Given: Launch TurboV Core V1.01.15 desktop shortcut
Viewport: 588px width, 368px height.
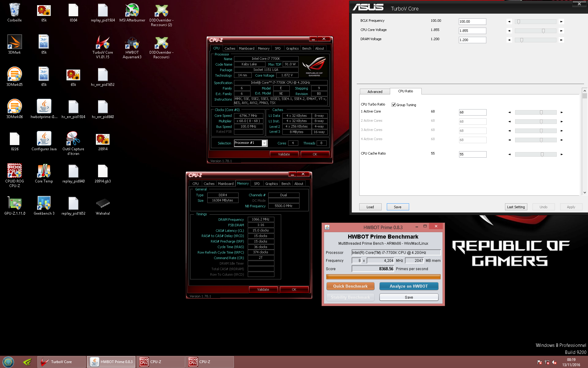Looking at the screenshot, I should (x=103, y=47).
